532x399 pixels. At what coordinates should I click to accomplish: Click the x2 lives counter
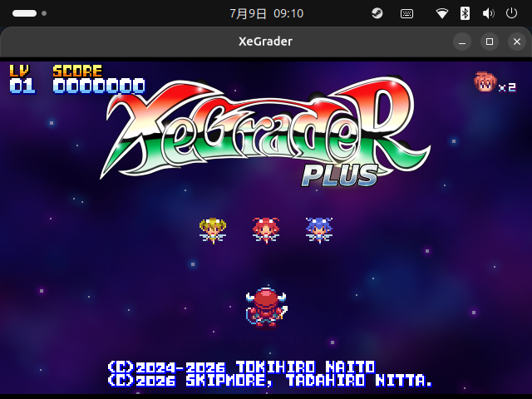tap(508, 87)
